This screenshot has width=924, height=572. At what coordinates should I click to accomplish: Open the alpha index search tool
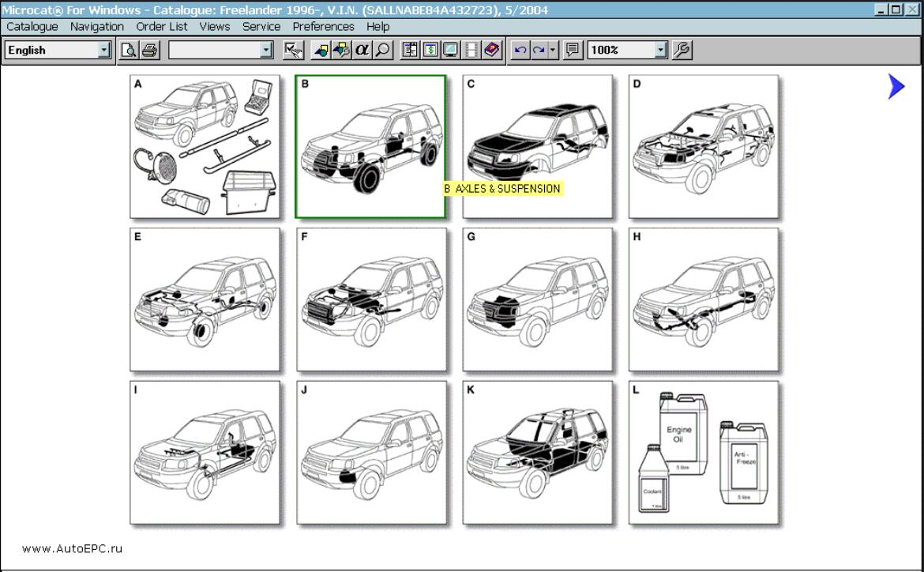tap(361, 49)
